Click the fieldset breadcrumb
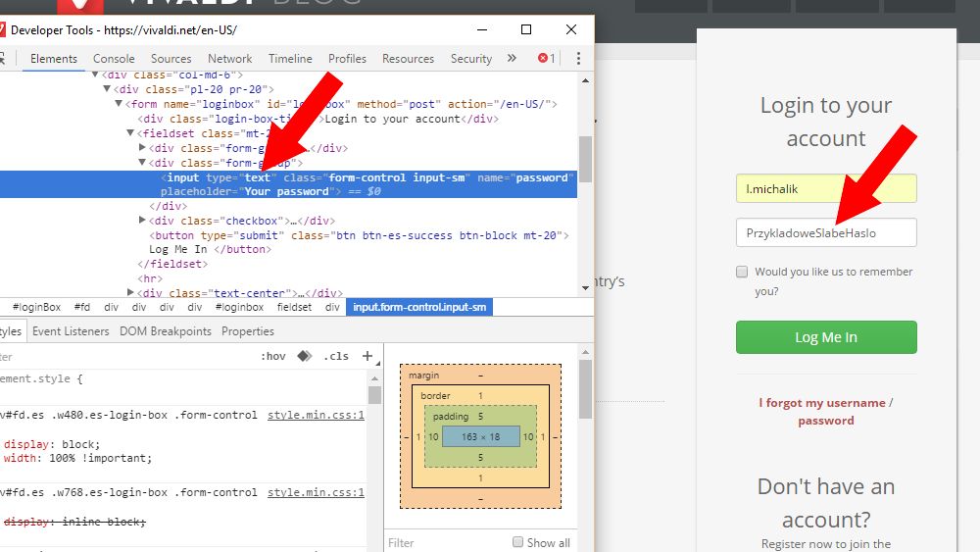 [x=294, y=307]
